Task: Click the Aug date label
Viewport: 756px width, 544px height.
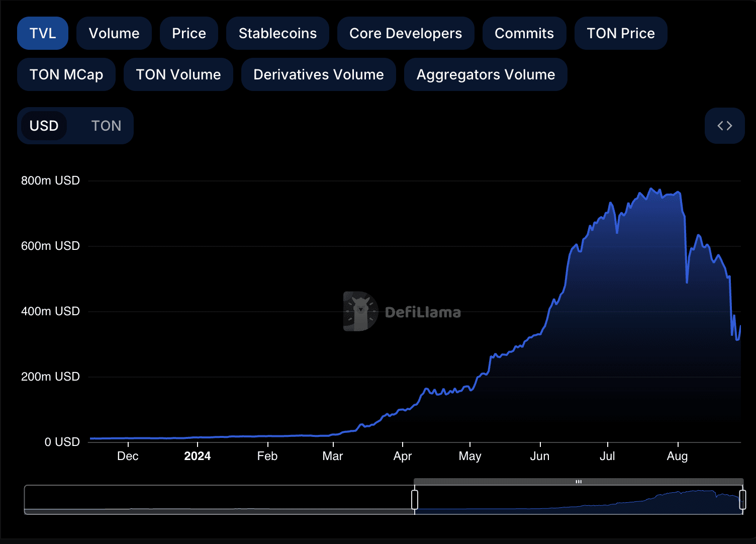Action: coord(677,456)
